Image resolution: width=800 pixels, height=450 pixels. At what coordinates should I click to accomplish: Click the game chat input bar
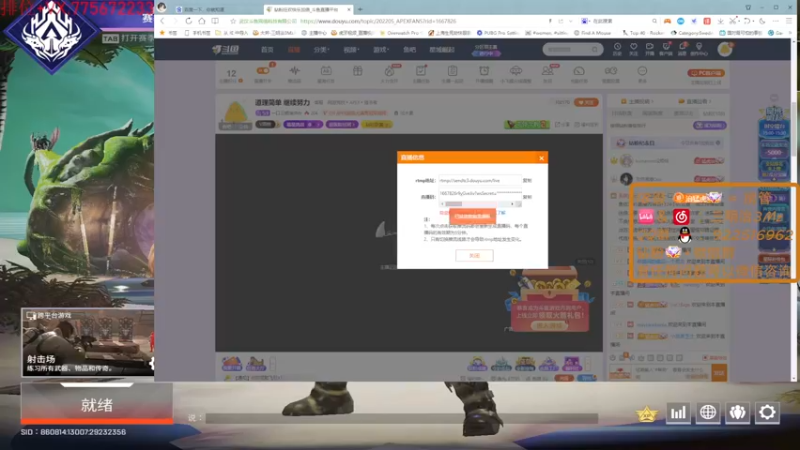pyautogui.click(x=402, y=418)
